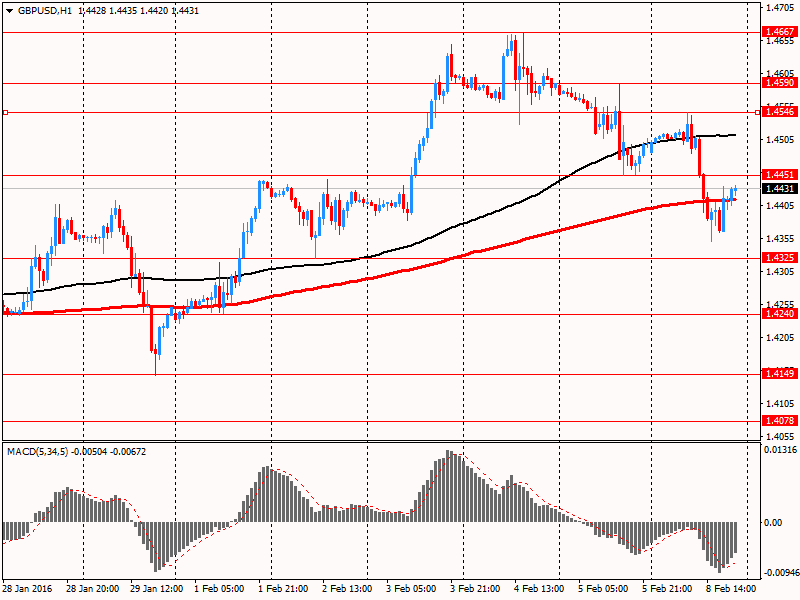The width and height of the screenshot is (800, 600).
Task: Click the 1 Feb 21:00 time axis label
Action: click(x=283, y=589)
